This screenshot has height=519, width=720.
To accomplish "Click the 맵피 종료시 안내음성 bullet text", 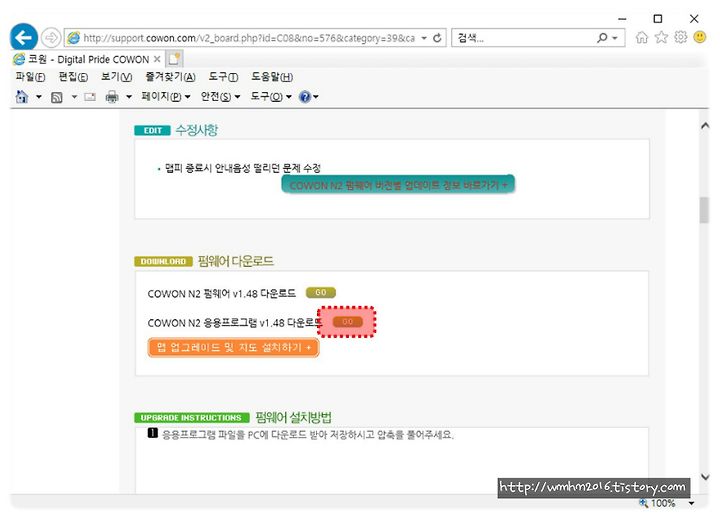I will tap(242, 168).
